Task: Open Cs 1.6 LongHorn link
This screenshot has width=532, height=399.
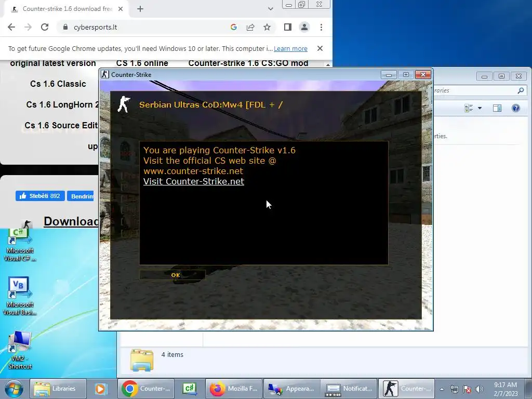Action: point(62,104)
